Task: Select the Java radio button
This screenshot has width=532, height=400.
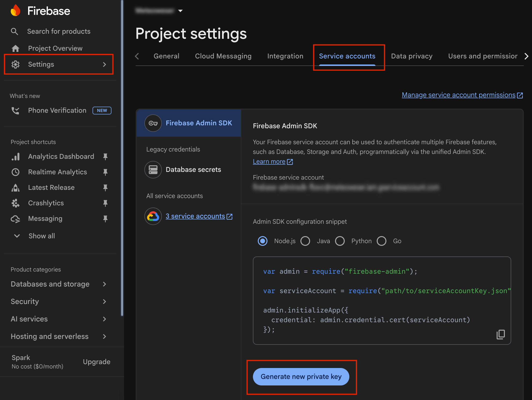Action: 305,241
